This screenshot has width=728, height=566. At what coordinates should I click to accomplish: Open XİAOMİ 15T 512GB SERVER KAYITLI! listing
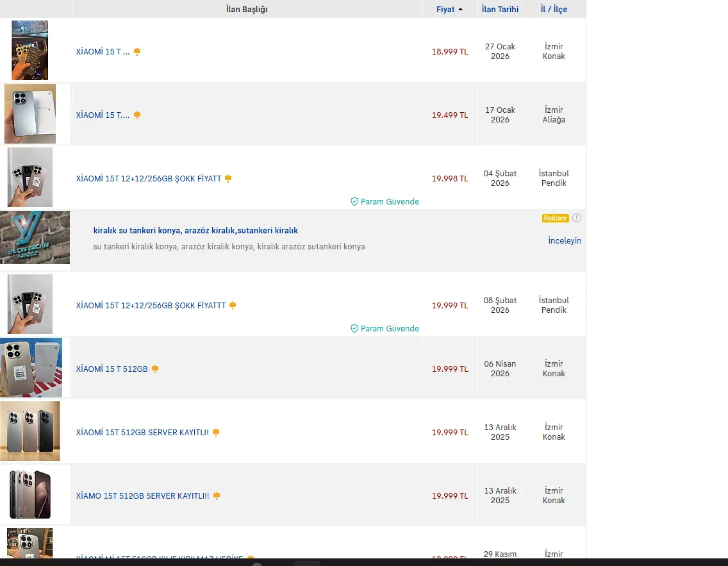pos(142,432)
